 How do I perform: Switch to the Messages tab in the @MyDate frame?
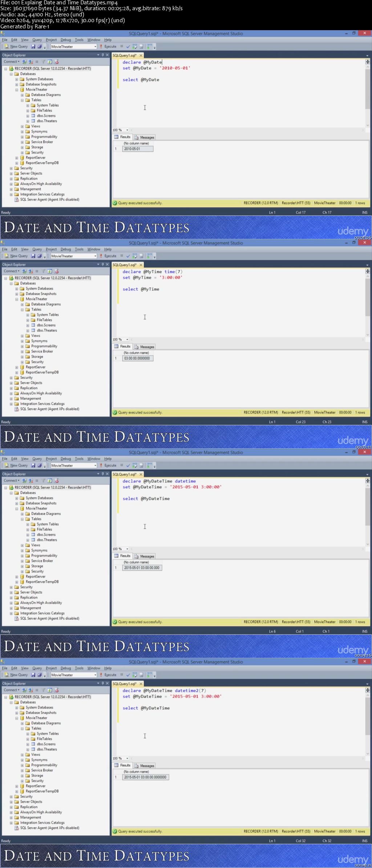[x=145, y=137]
